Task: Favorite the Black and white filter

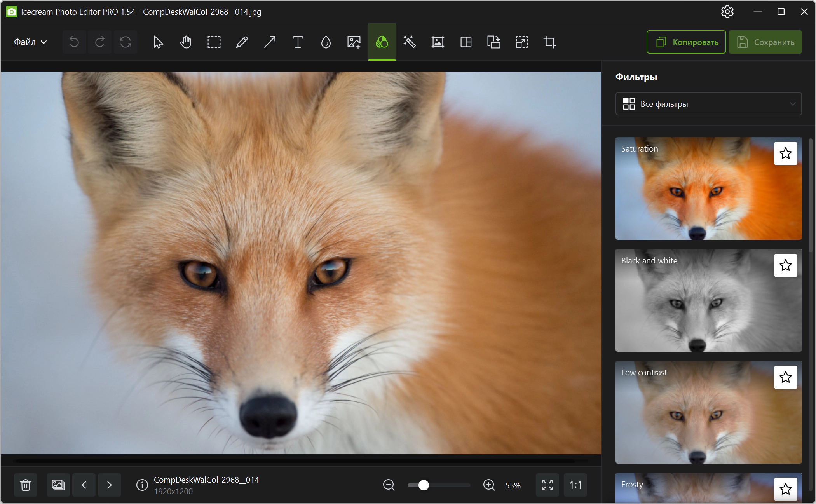Action: point(785,265)
